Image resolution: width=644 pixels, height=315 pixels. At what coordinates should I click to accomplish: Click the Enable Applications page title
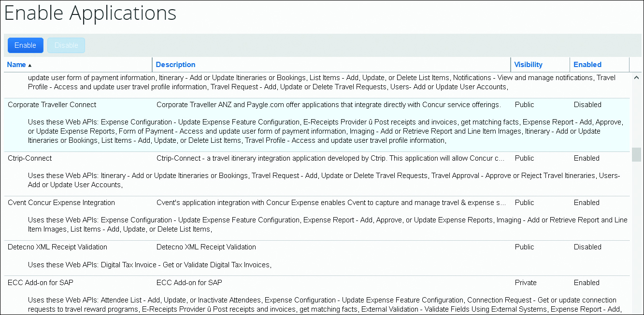pos(90,14)
